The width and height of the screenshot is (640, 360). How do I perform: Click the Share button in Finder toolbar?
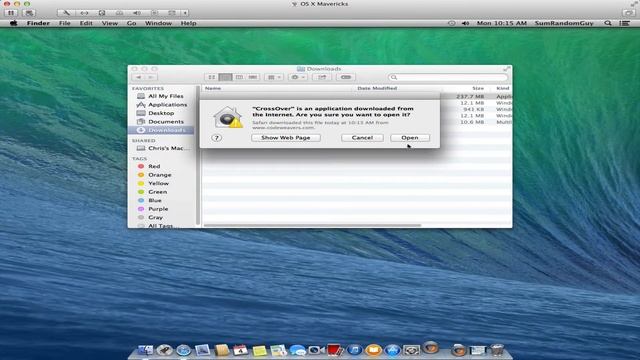[x=322, y=77]
